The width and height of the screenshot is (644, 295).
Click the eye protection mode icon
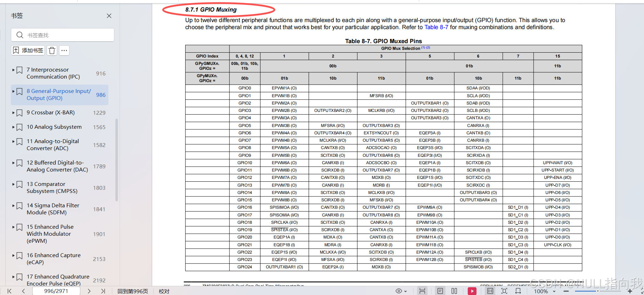(x=399, y=291)
